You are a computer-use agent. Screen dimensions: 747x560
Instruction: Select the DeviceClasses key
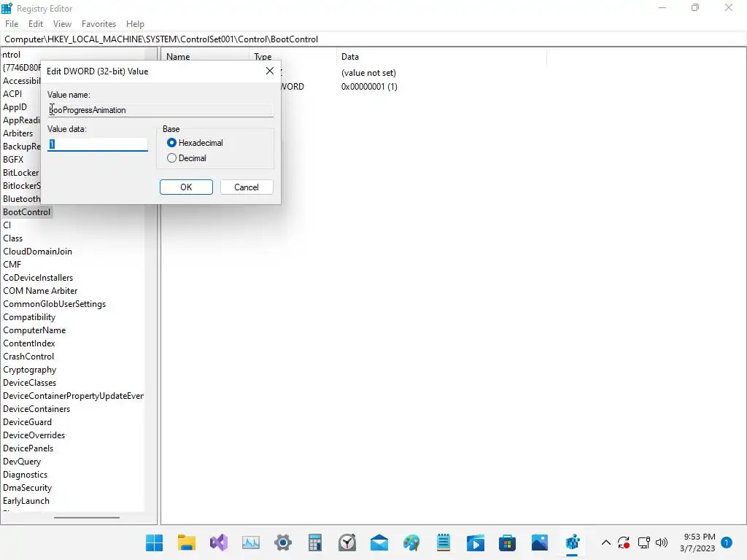tap(29, 383)
